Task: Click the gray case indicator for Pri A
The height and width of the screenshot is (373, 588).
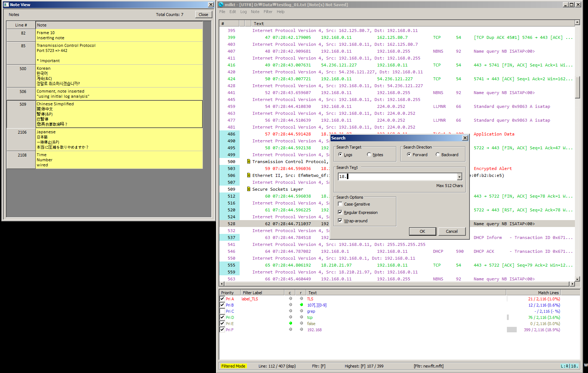Action: (x=291, y=299)
